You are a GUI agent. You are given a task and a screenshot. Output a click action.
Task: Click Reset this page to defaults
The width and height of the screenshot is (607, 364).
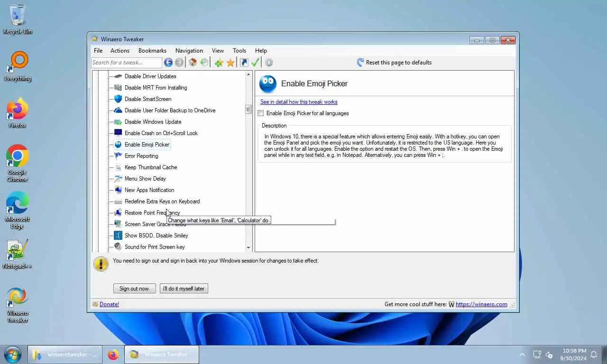[x=394, y=63]
